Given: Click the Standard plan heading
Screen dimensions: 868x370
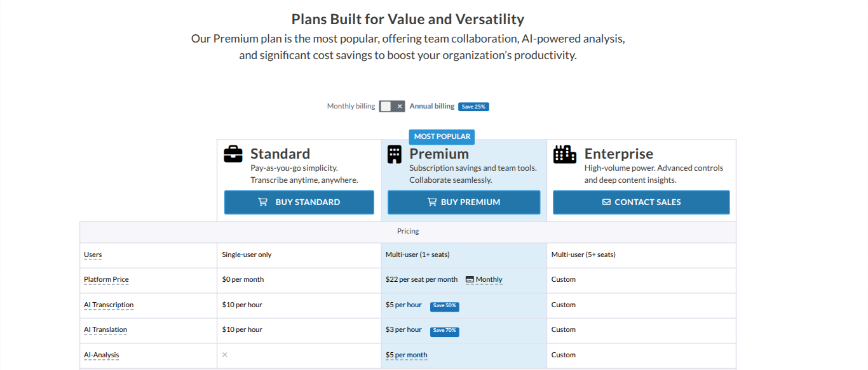Looking at the screenshot, I should pyautogui.click(x=280, y=154).
